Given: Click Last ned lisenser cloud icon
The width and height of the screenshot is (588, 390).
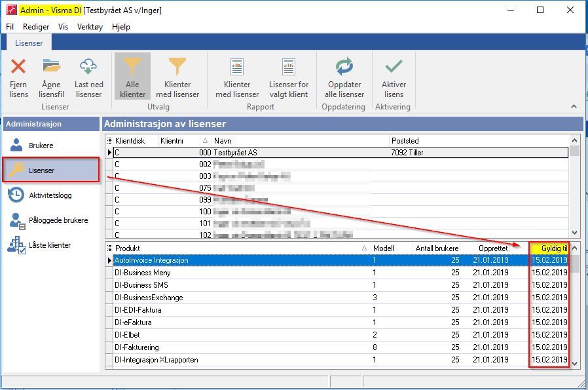Looking at the screenshot, I should click(88, 66).
